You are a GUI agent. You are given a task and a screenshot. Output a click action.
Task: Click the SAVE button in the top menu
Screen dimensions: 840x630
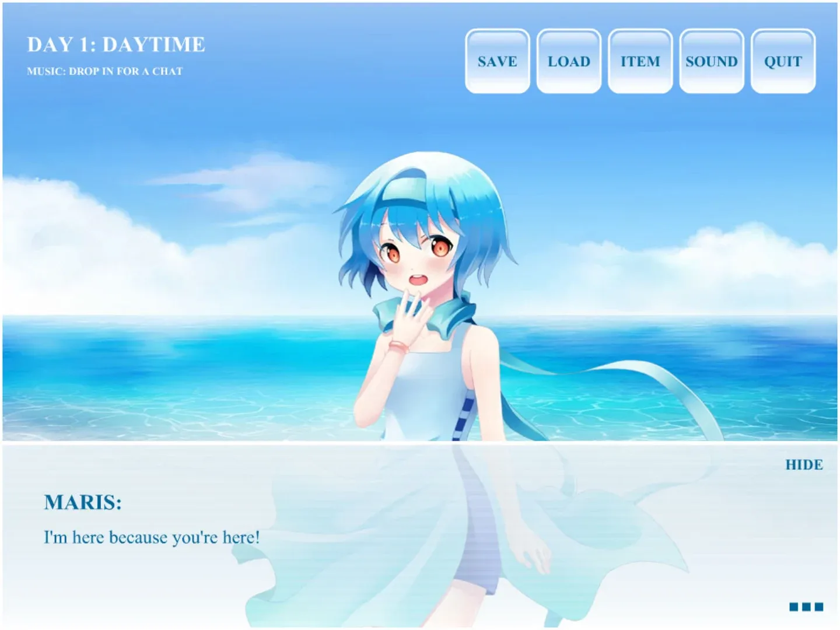point(497,61)
